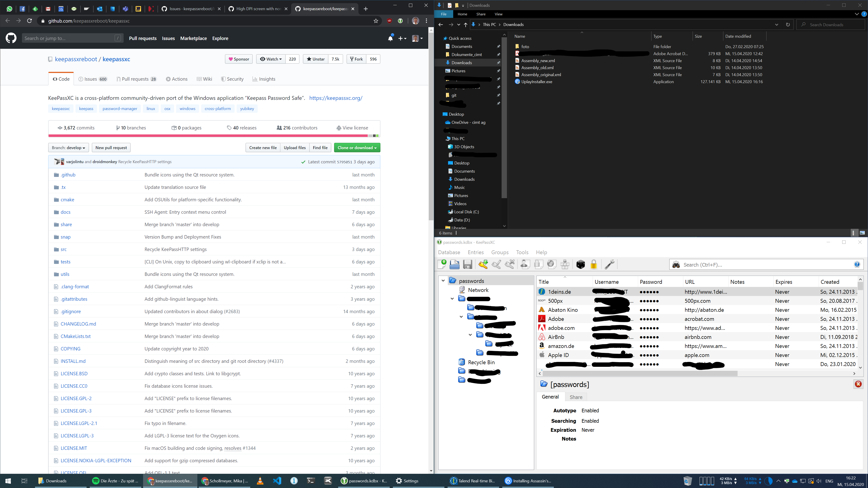Open the Branch: develop dropdown
868x488 pixels.
click(68, 148)
